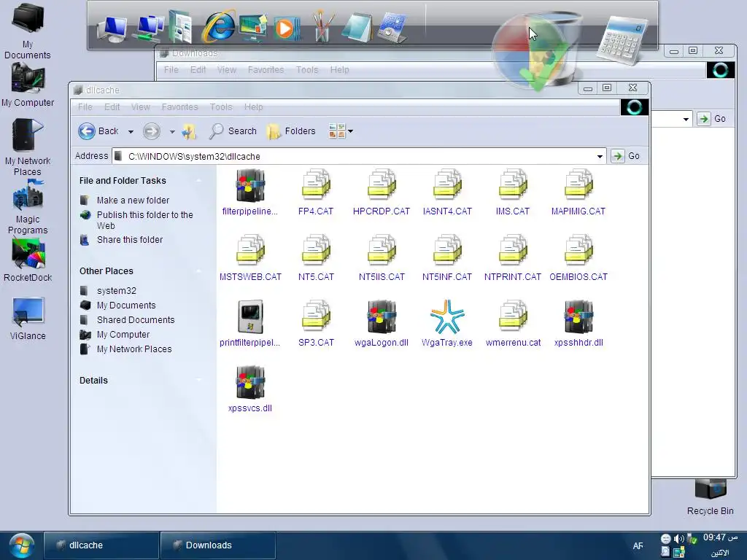The width and height of the screenshot is (747, 560).
Task: Click the Forward navigation arrow
Action: coord(152,131)
